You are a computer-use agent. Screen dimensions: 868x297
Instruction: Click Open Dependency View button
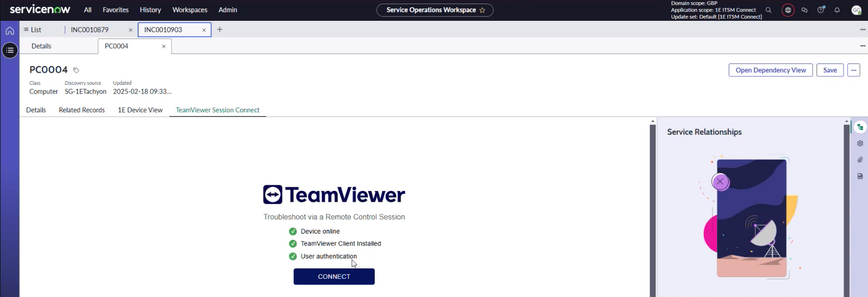pos(770,70)
